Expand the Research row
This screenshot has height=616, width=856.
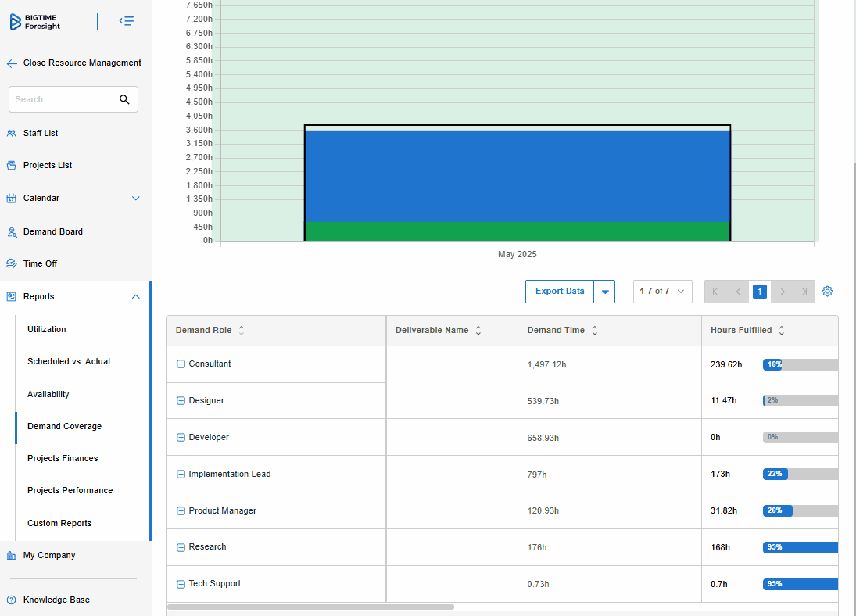pos(181,547)
